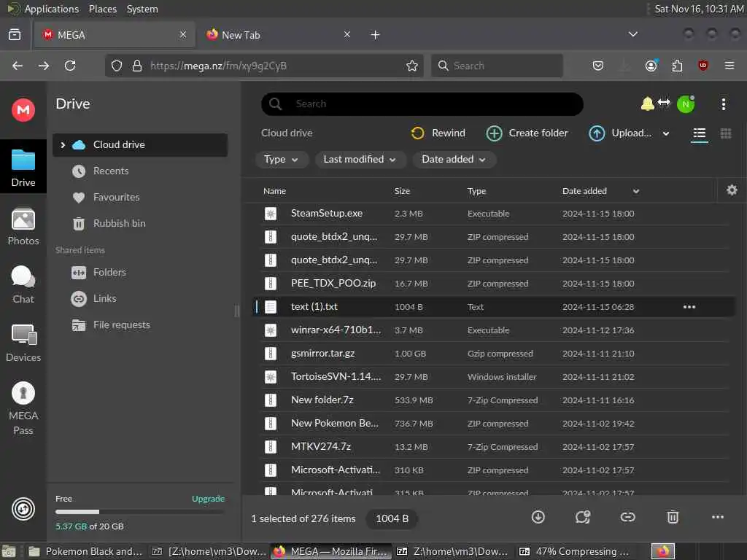Click the transfers circular icon at bottom left

[x=23, y=508]
